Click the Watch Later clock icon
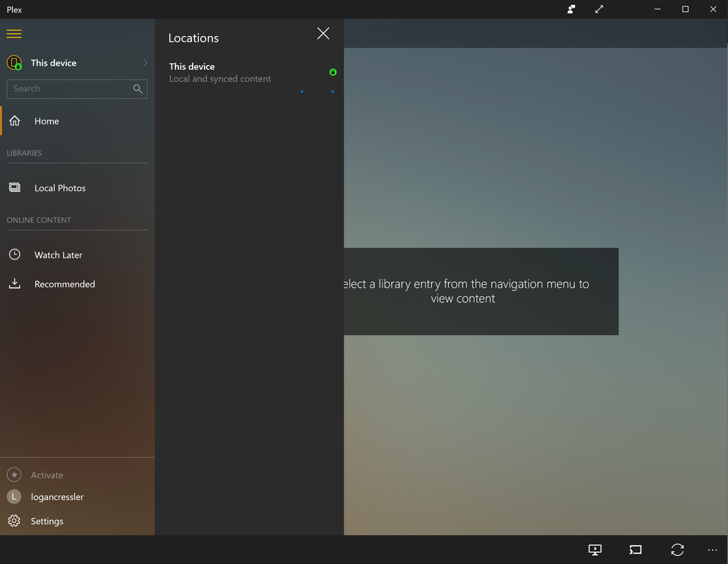The height and width of the screenshot is (564, 728). click(x=15, y=255)
